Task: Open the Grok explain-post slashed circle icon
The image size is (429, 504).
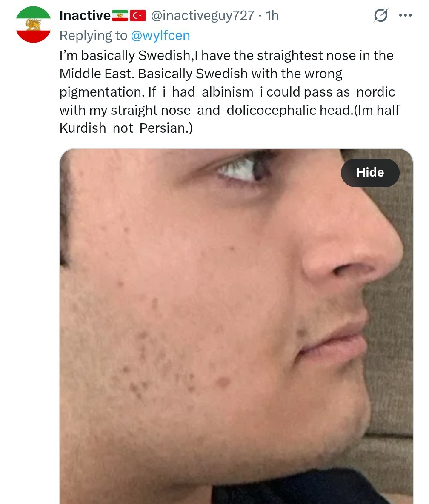Action: click(381, 15)
